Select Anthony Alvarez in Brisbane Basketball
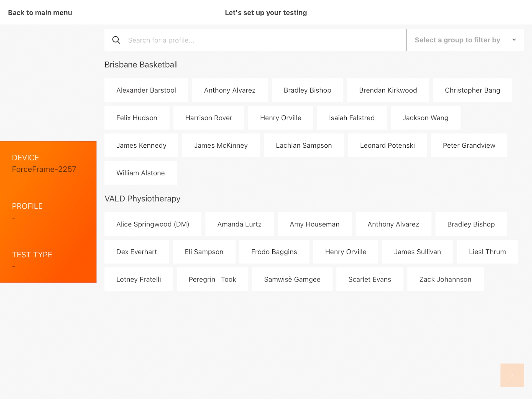The height and width of the screenshot is (399, 532). 230,90
